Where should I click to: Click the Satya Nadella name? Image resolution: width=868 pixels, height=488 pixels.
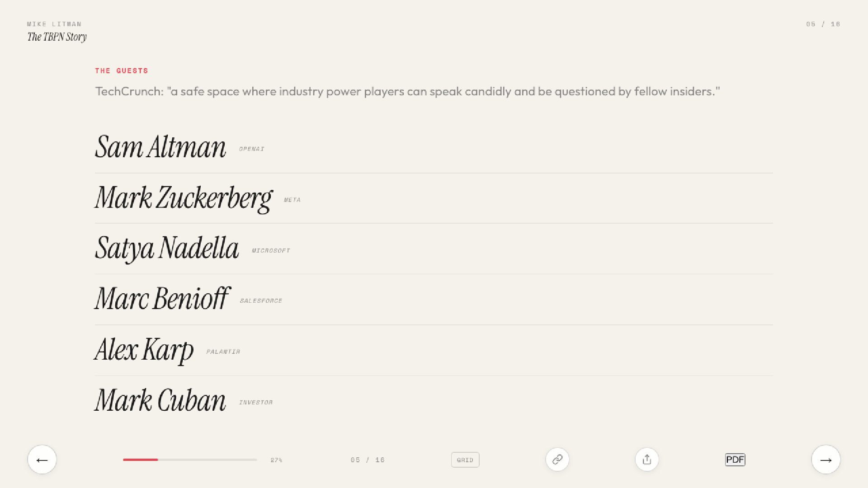point(167,248)
